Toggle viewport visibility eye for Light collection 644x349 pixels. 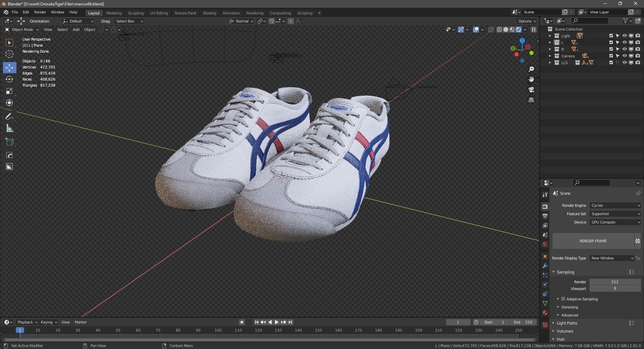(625, 36)
